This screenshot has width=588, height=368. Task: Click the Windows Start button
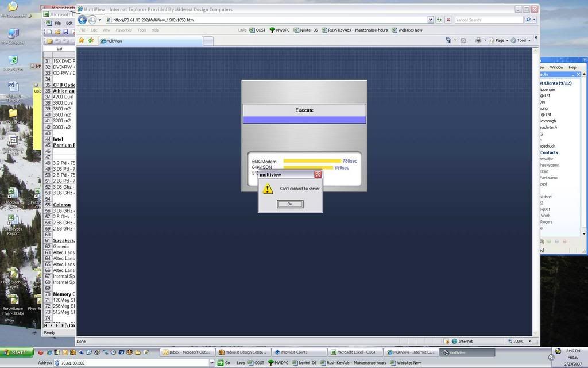18,352
